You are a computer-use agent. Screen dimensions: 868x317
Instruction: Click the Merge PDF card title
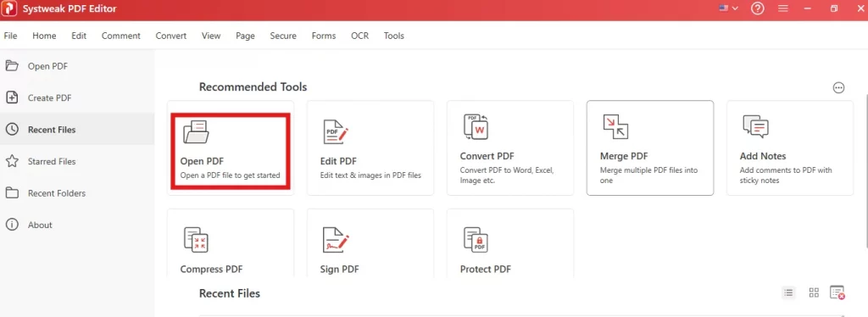point(624,157)
